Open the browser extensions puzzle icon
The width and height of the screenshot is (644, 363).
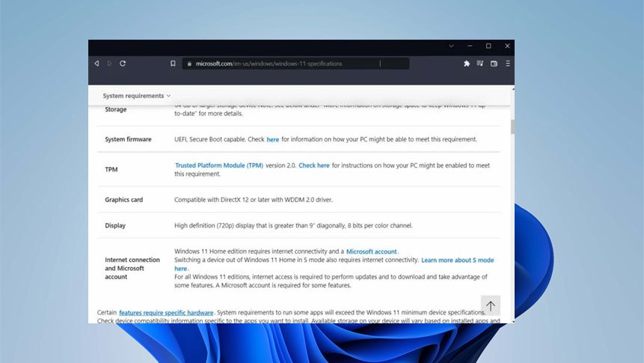pyautogui.click(x=467, y=64)
